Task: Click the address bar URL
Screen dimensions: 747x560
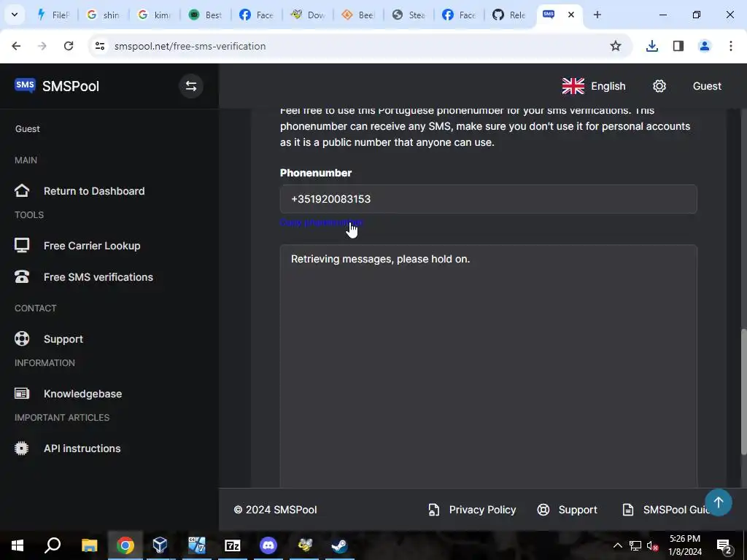Action: click(190, 46)
